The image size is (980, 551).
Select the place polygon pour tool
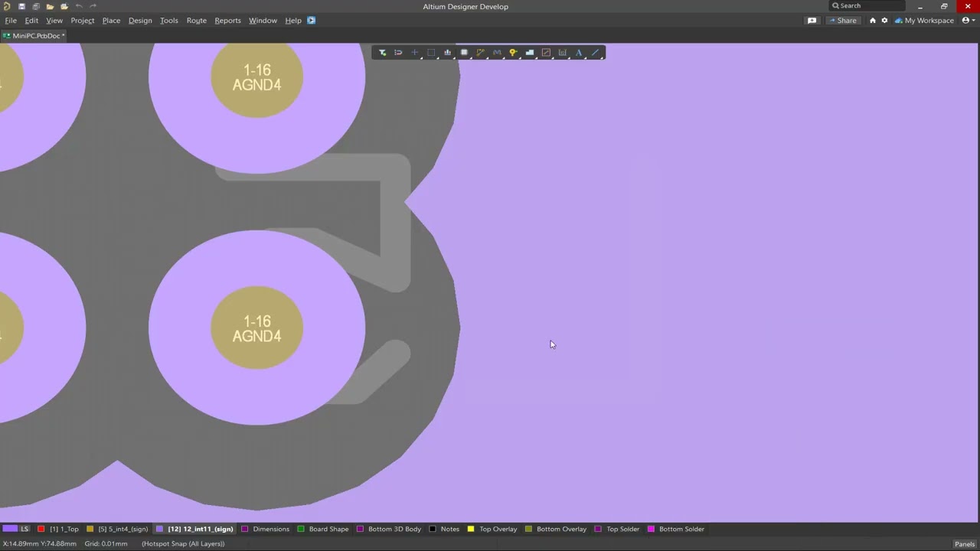(530, 53)
